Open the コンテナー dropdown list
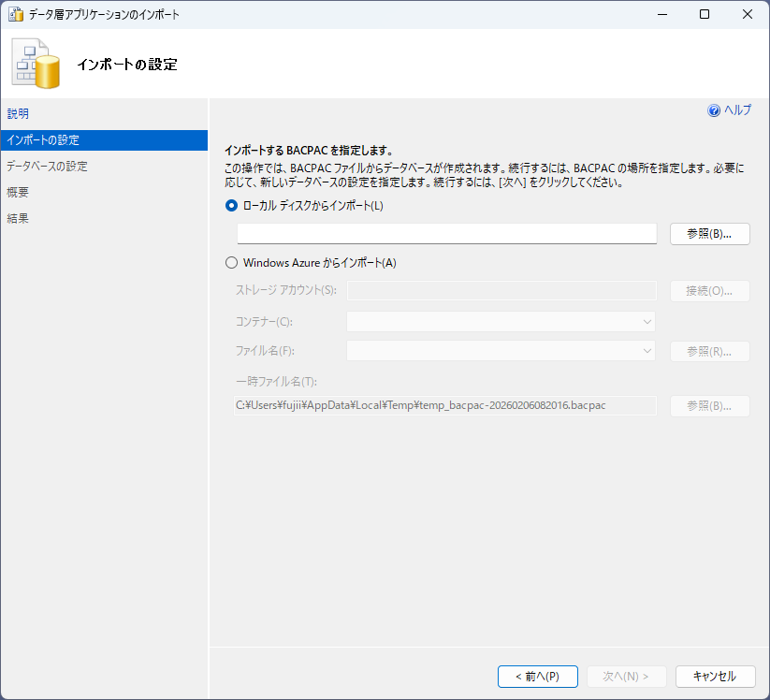The width and height of the screenshot is (770, 700). (x=501, y=322)
